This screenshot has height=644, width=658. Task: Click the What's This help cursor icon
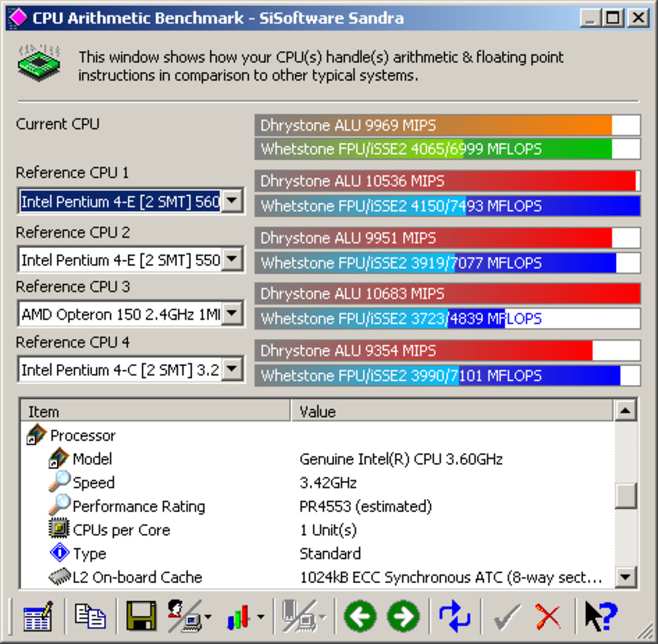coord(601,616)
